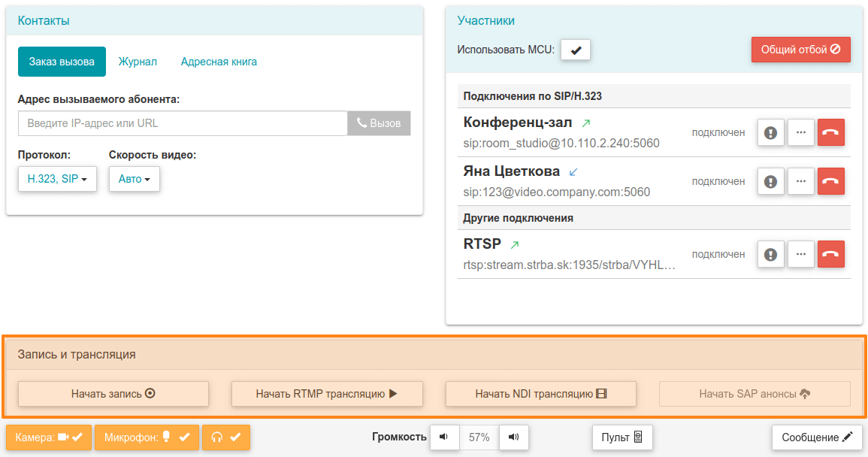
Task: Click the Яна Цветкова participant name
Action: pos(511,171)
